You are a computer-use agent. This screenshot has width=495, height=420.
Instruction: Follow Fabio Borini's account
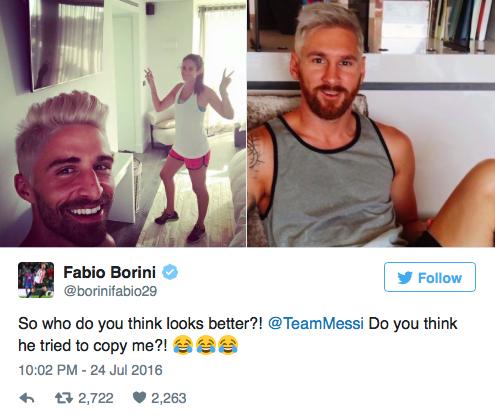point(430,277)
